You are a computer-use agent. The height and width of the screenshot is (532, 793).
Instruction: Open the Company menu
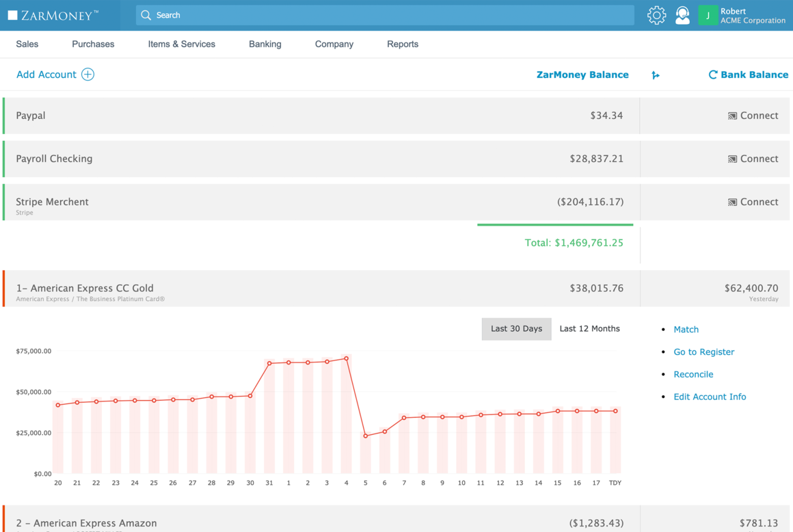click(x=334, y=44)
